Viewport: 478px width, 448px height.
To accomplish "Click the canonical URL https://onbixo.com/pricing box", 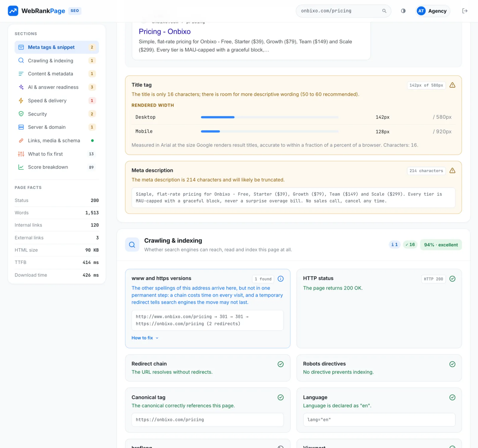I will 208,420.
